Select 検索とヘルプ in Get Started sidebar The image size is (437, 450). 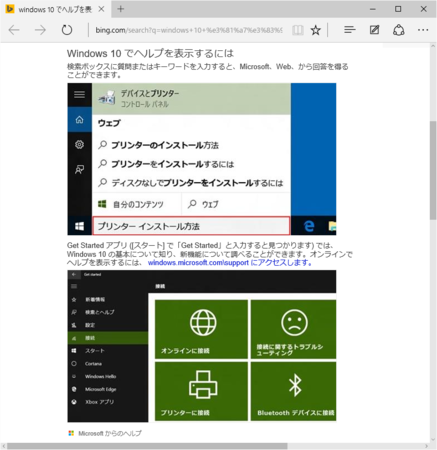108,312
